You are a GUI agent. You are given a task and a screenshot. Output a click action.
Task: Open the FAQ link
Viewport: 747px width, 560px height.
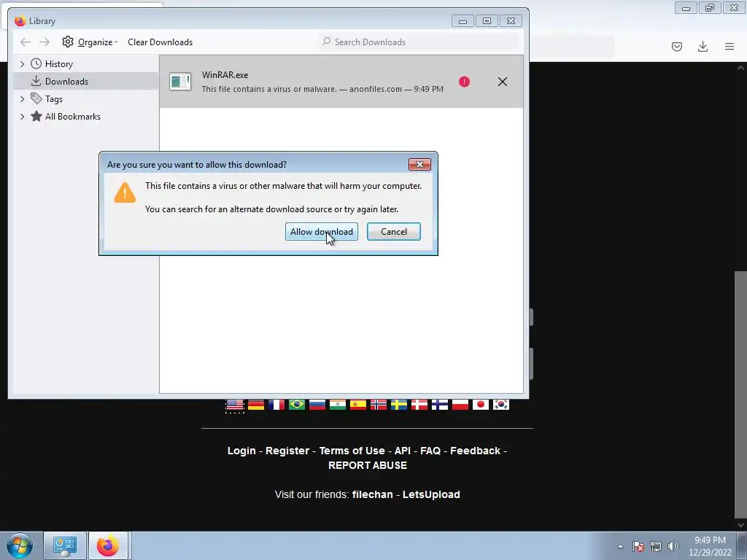pyautogui.click(x=430, y=451)
